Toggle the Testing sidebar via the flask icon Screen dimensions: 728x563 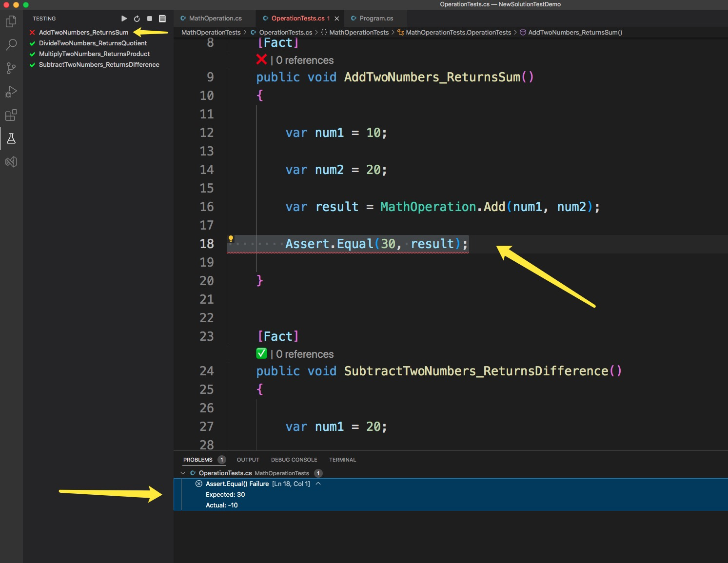[x=11, y=138]
